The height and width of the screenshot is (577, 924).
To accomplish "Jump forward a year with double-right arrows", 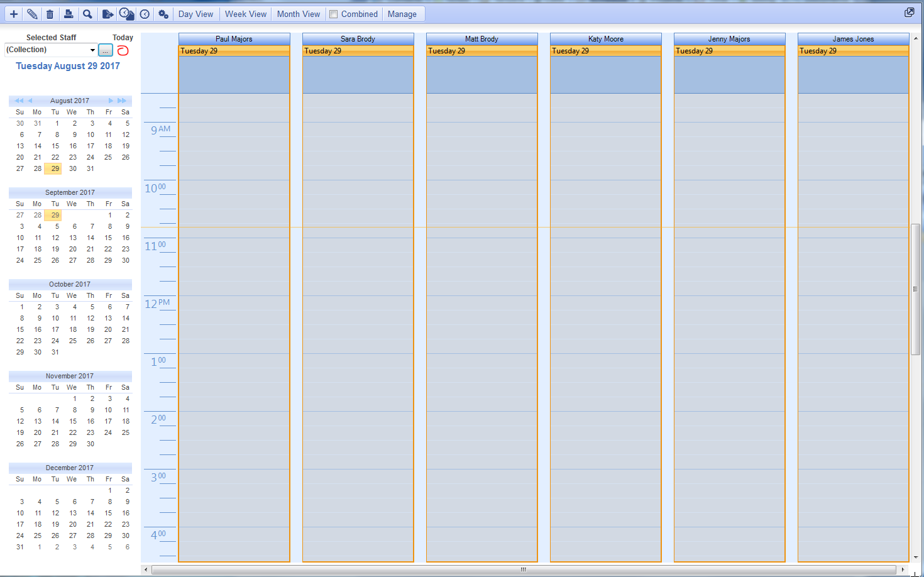I will 122,101.
